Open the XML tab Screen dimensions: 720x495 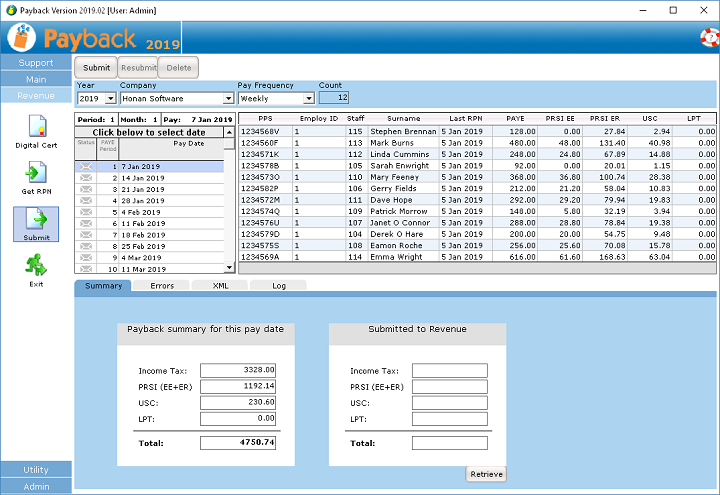point(220,286)
